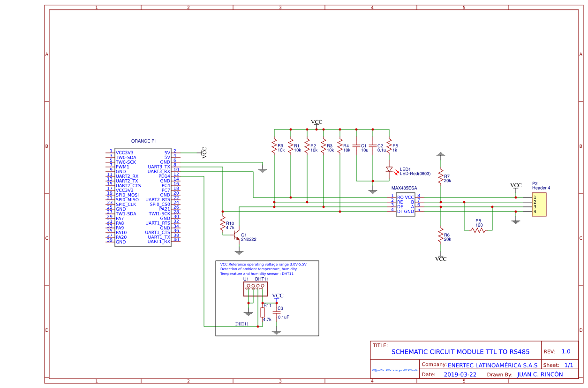
Task: Click the U1 DHT11 sensor symbol
Action: (256, 289)
